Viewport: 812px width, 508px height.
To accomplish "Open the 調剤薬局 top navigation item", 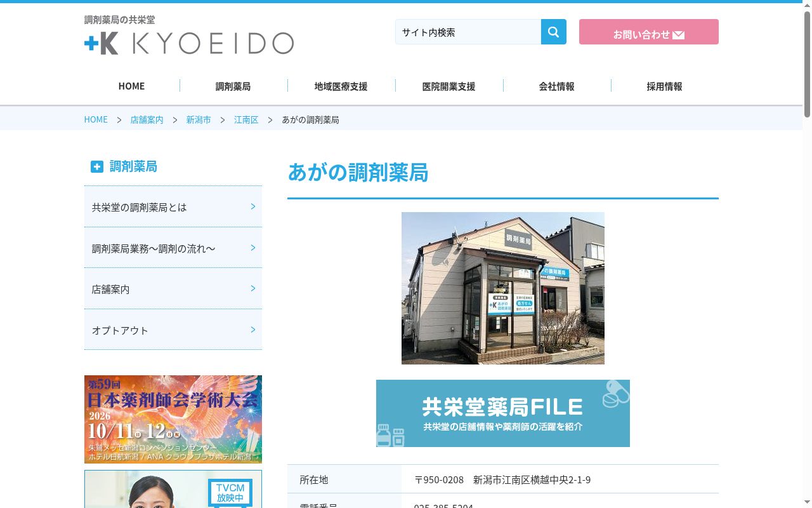I will click(x=233, y=86).
